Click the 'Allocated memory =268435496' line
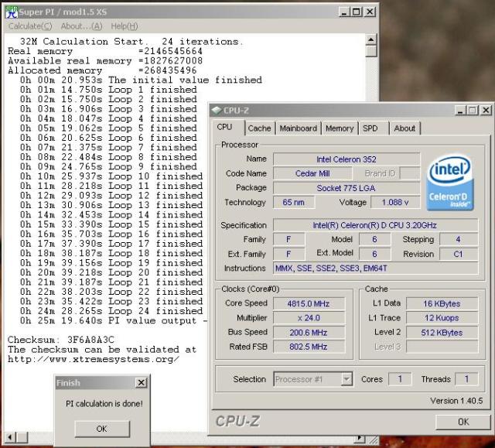Viewport: 495px width, 448px height. point(102,70)
